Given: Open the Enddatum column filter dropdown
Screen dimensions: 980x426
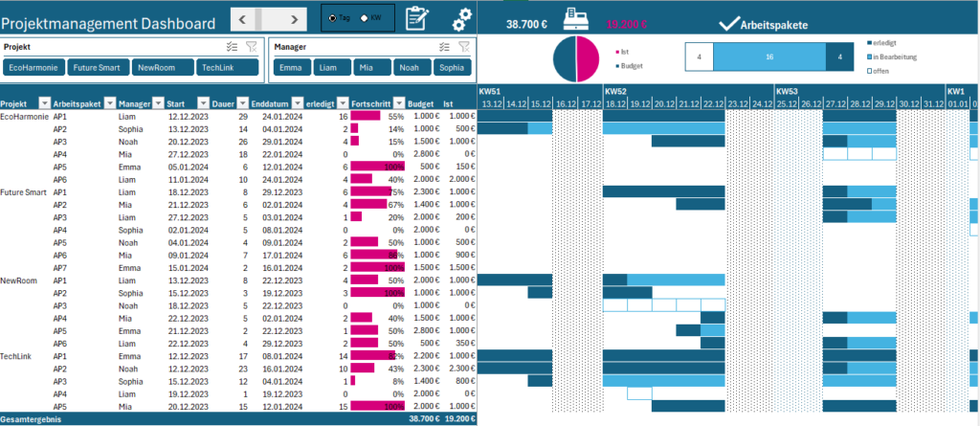Looking at the screenshot, I should 298,103.
